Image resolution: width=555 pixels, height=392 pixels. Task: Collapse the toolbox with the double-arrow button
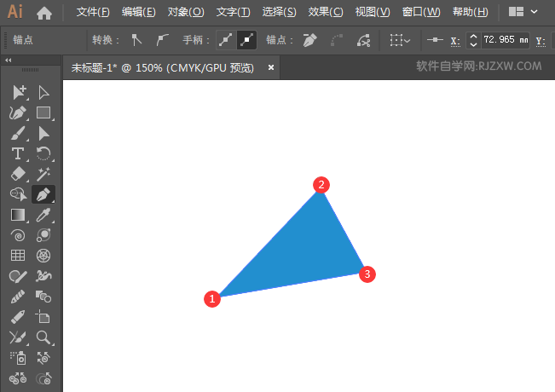pos(9,61)
